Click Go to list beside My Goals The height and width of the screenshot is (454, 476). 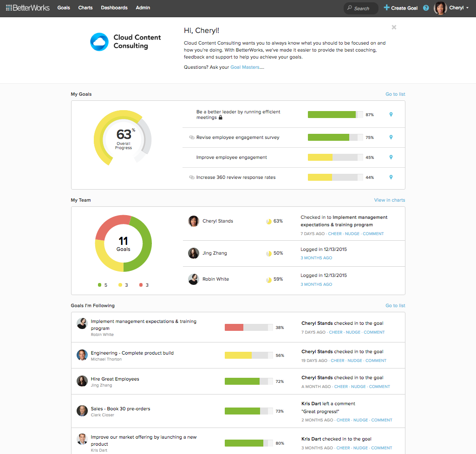[x=395, y=94]
